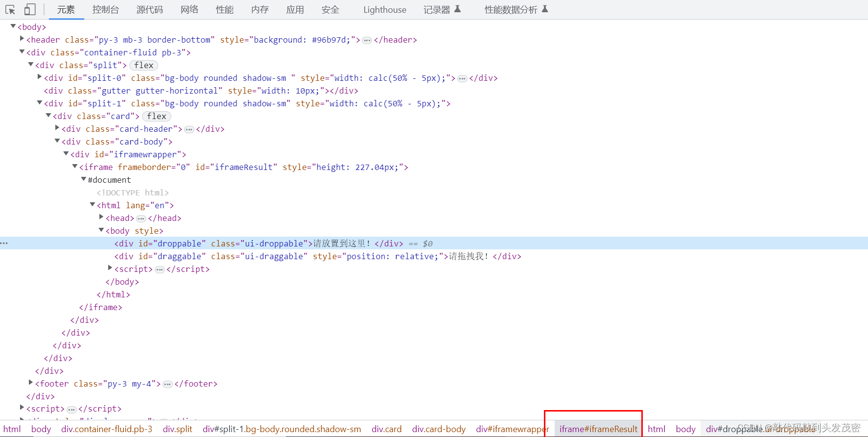
Task: Collapse the iframeResult iframe node
Action: click(75, 166)
